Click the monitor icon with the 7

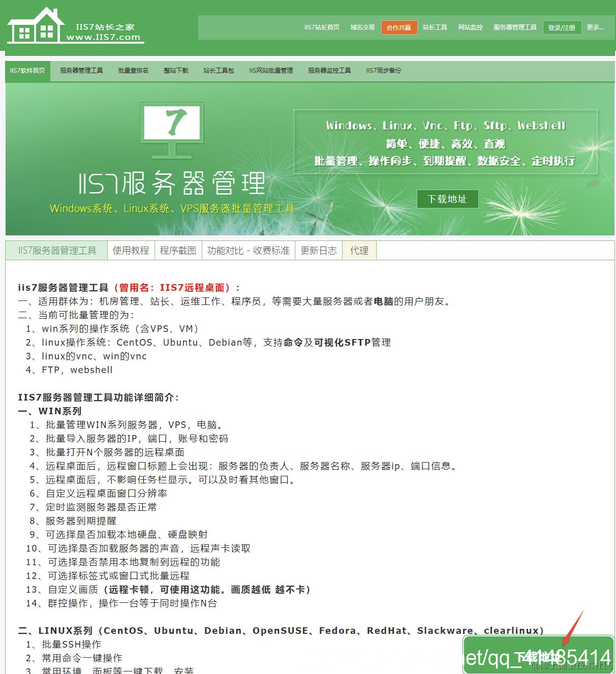click(x=172, y=130)
